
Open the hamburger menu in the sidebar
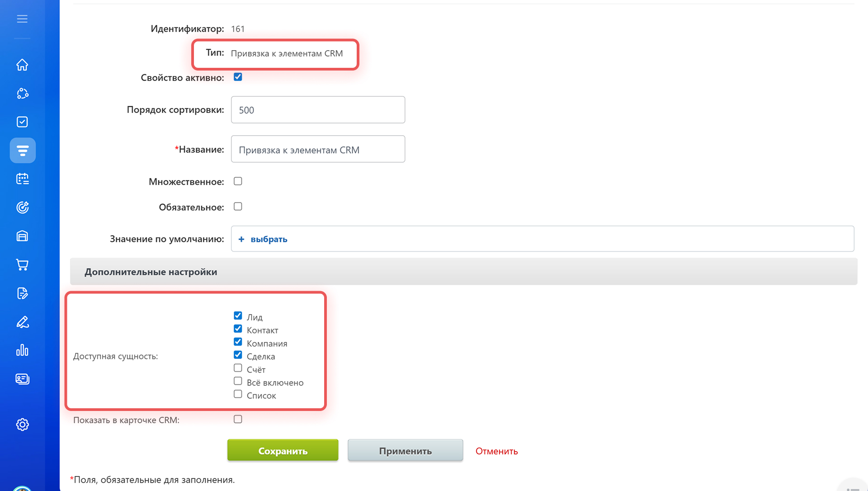pyautogui.click(x=22, y=19)
